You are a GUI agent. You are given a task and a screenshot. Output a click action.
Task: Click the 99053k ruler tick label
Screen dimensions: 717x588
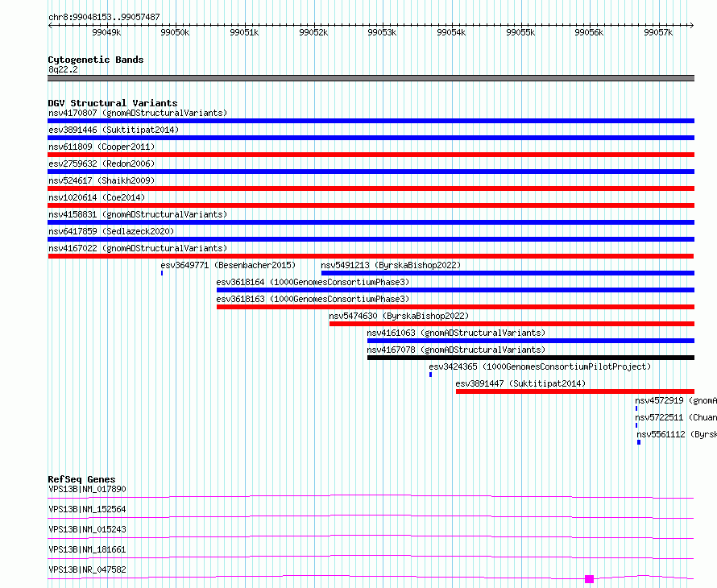(383, 32)
